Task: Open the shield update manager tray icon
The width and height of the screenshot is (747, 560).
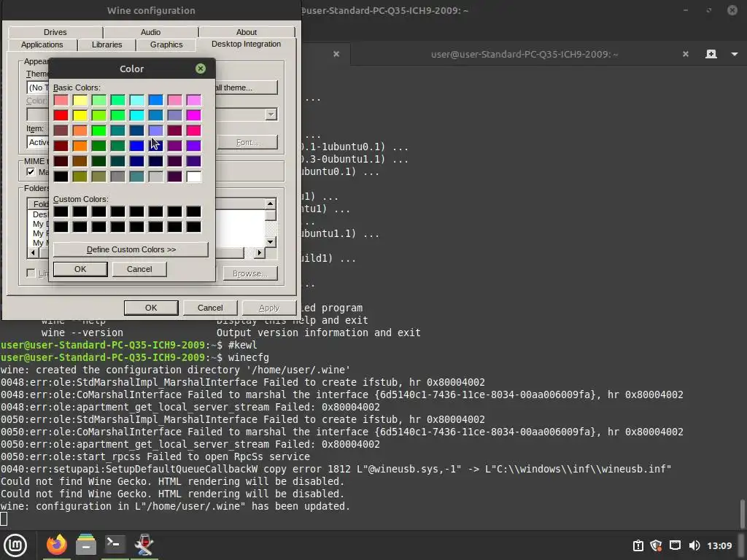Action: [656, 545]
